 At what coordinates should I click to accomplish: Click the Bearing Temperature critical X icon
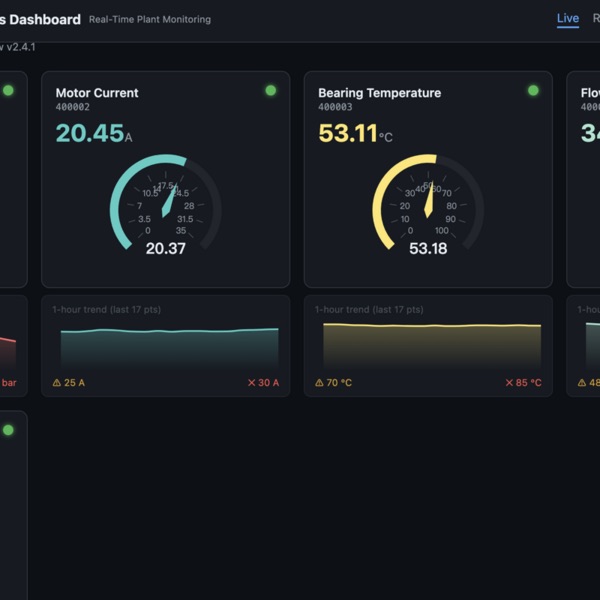[x=509, y=383]
